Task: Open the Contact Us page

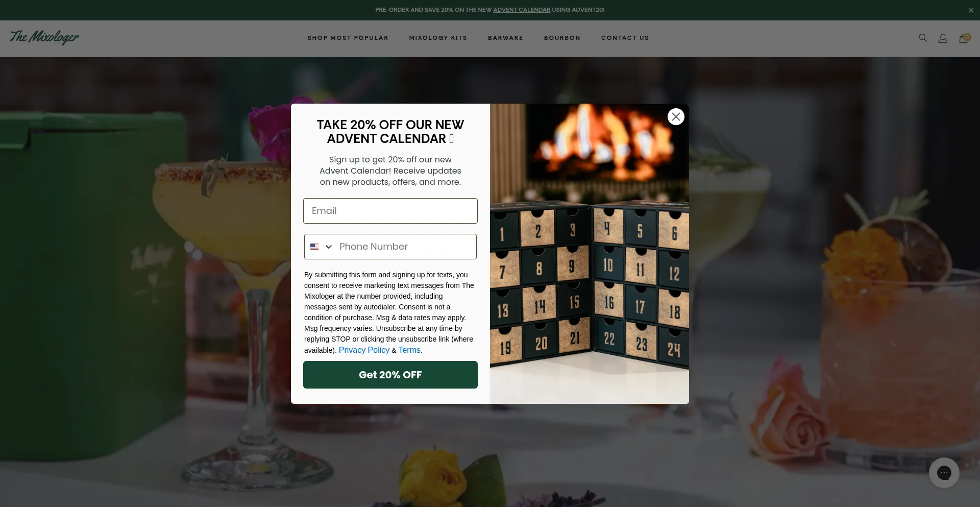Action: click(x=625, y=38)
